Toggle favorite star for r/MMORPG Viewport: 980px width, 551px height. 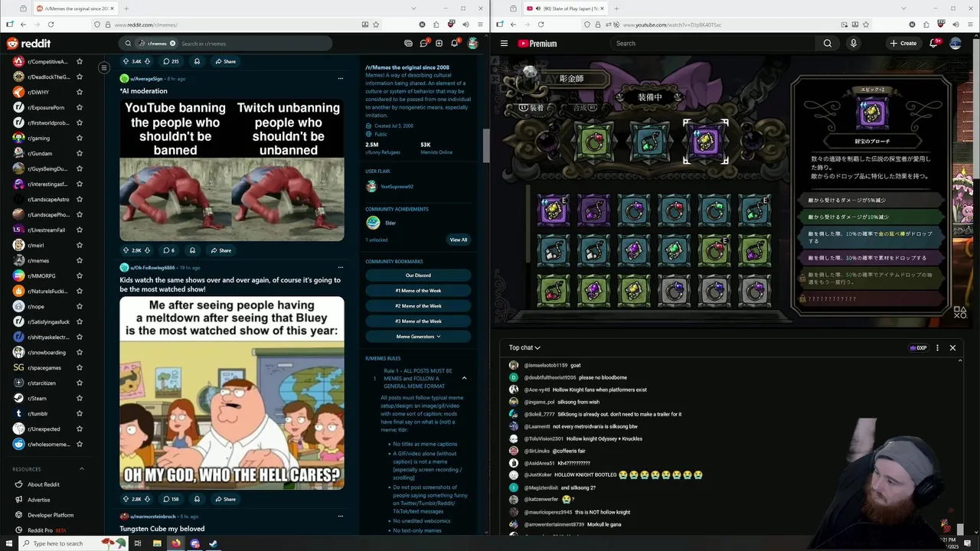click(79, 275)
